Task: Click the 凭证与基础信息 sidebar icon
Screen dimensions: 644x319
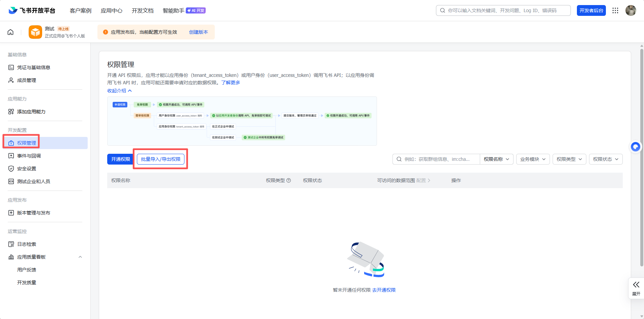Action: pyautogui.click(x=11, y=67)
